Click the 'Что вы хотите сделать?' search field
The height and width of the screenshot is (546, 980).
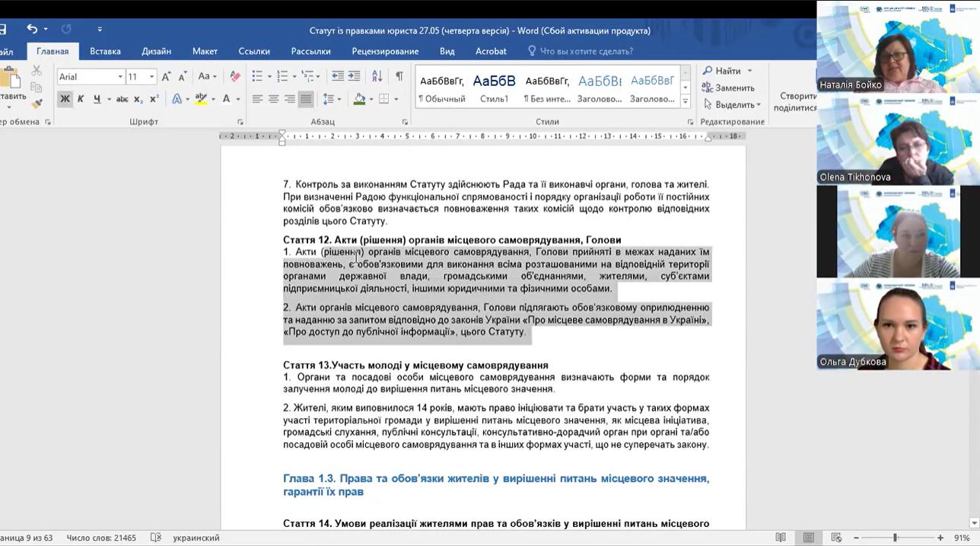pyautogui.click(x=586, y=51)
